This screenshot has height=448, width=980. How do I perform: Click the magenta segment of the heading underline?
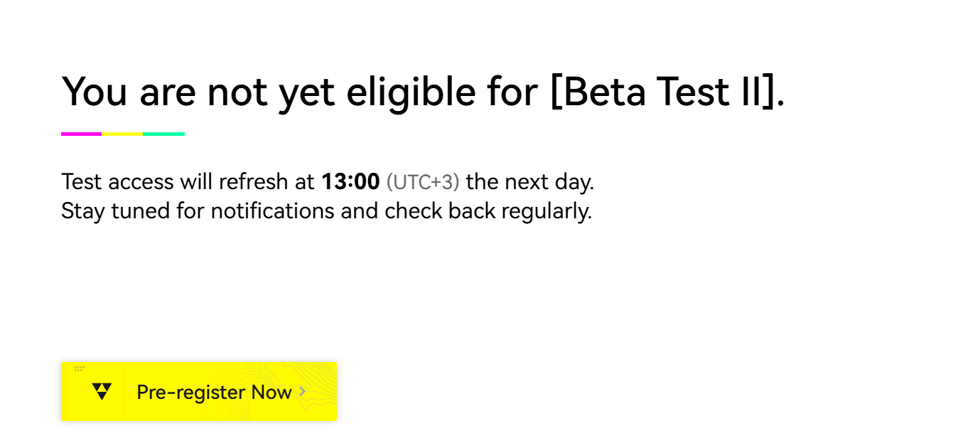[x=81, y=134]
